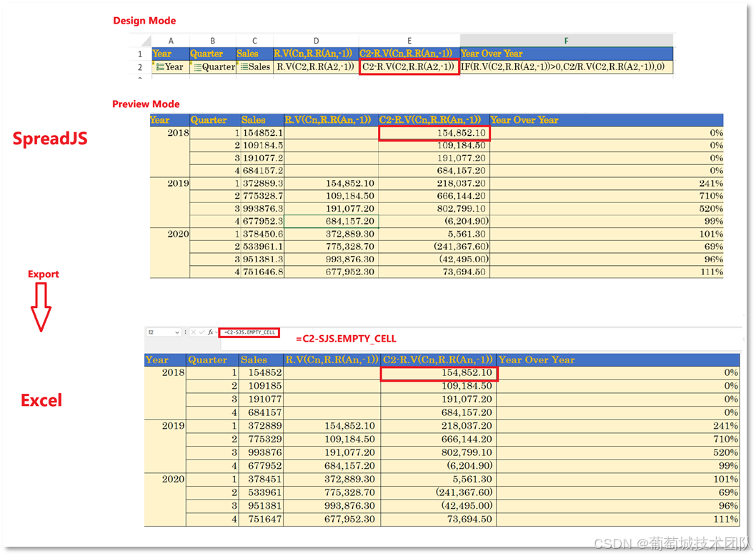Click 'Sales' header cell in Design Mode row 1
Image resolution: width=756 pixels, height=556 pixels.
pyautogui.click(x=254, y=54)
